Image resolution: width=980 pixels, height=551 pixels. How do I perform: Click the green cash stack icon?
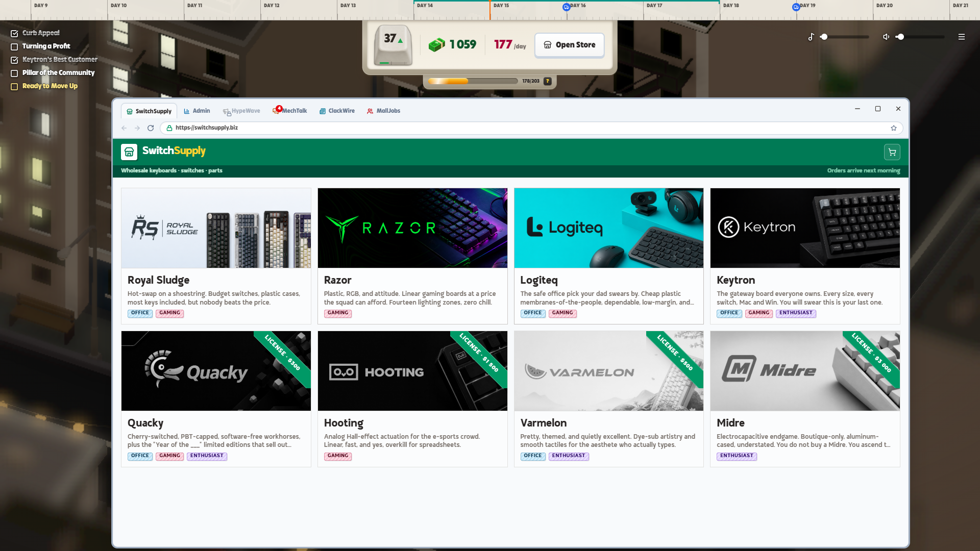pos(436,45)
